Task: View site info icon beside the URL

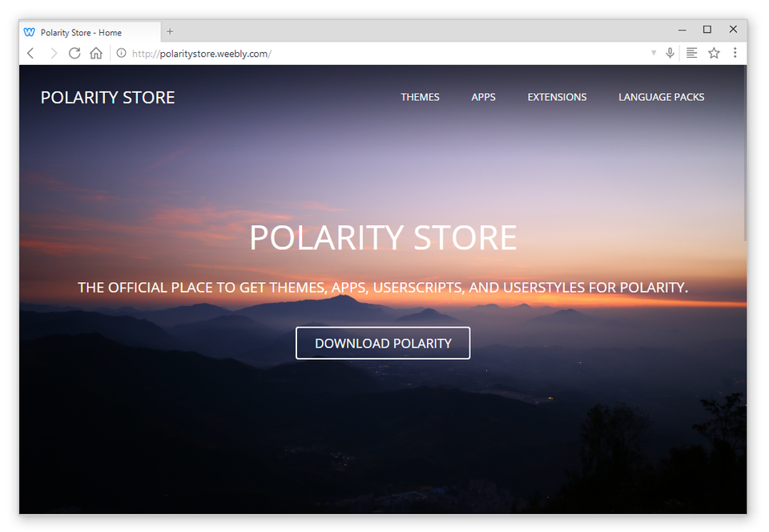Action: tap(121, 53)
